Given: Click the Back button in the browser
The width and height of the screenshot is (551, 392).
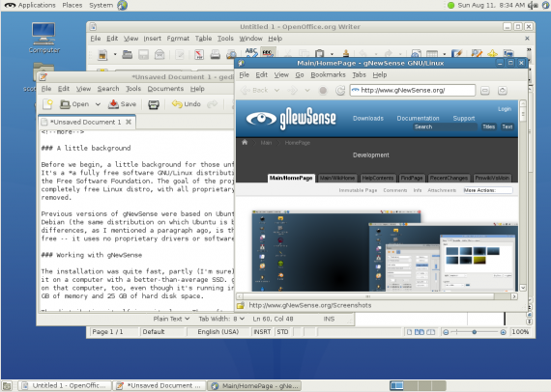Looking at the screenshot, I should click(255, 90).
